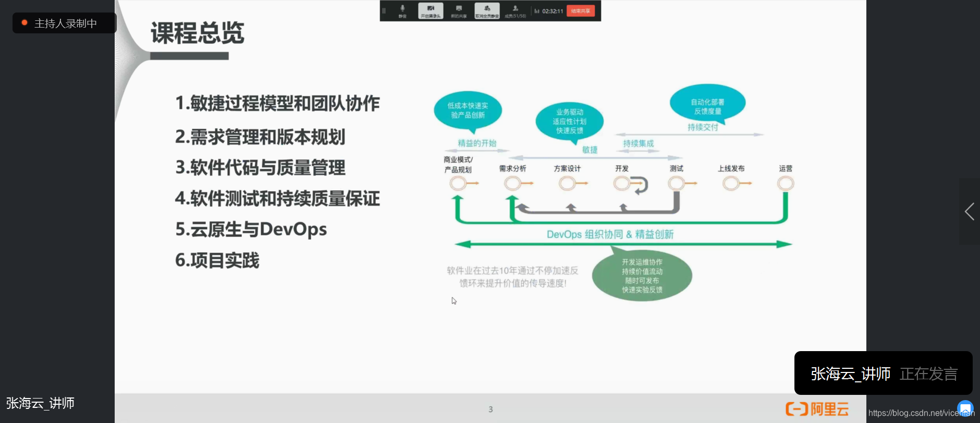Open the members list 成员(51/58)
980x423 pixels.
pyautogui.click(x=515, y=11)
